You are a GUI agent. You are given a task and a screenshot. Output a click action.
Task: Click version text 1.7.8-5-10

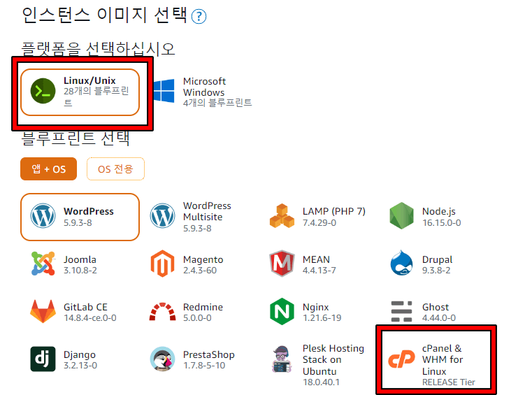click(204, 366)
